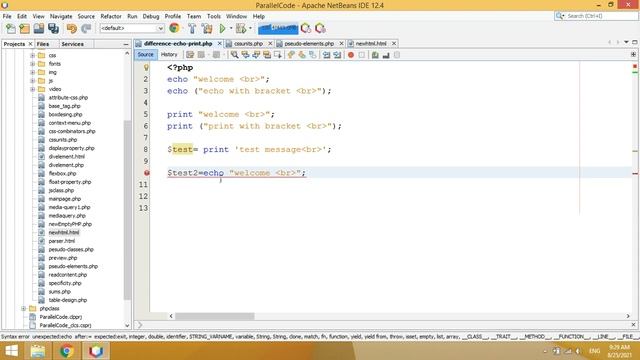Expand the css folder node
This screenshot has width=640, height=360.
coord(33,55)
